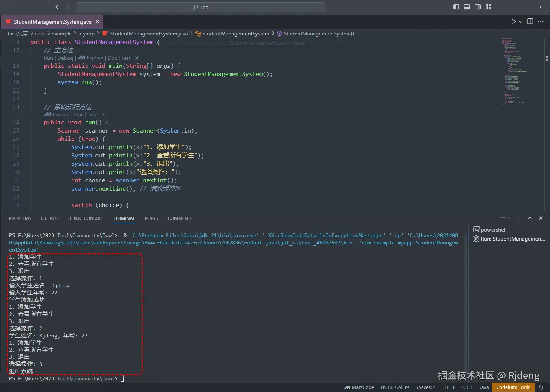Open the StudentManagementSystem.java breadcrumb

[145, 34]
